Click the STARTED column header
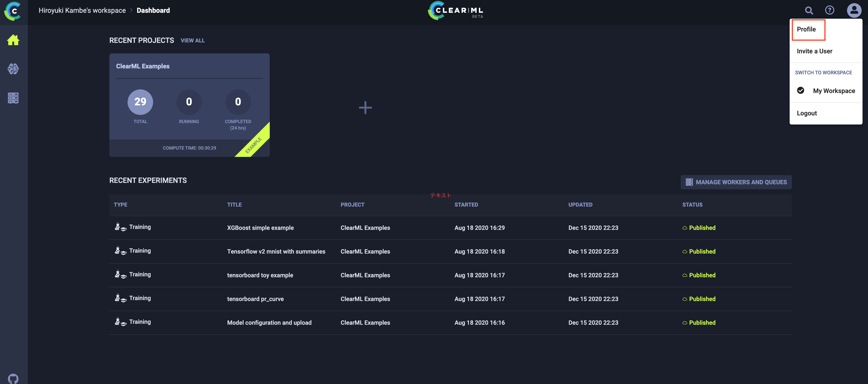This screenshot has width=868, height=384. pyautogui.click(x=466, y=205)
